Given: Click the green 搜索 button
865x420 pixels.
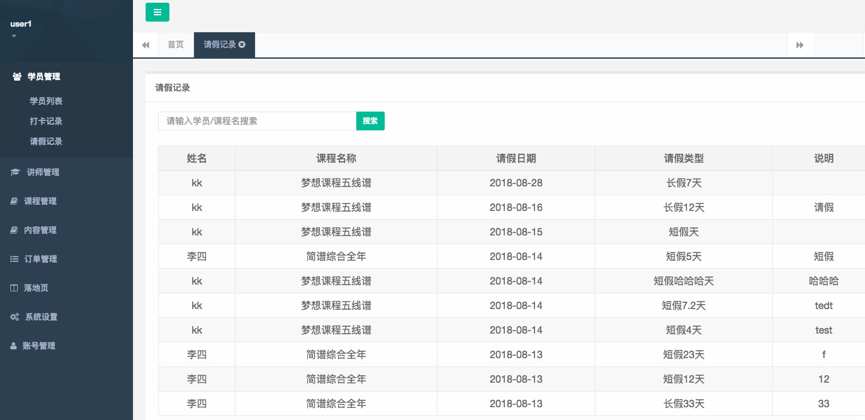Looking at the screenshot, I should (370, 121).
